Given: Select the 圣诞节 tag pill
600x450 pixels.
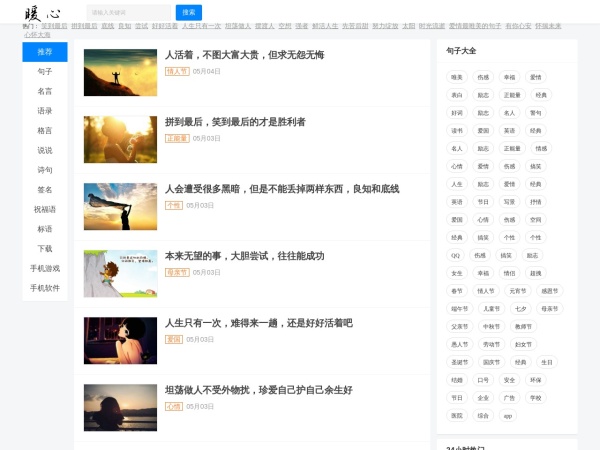Looking at the screenshot, I should click(460, 362).
